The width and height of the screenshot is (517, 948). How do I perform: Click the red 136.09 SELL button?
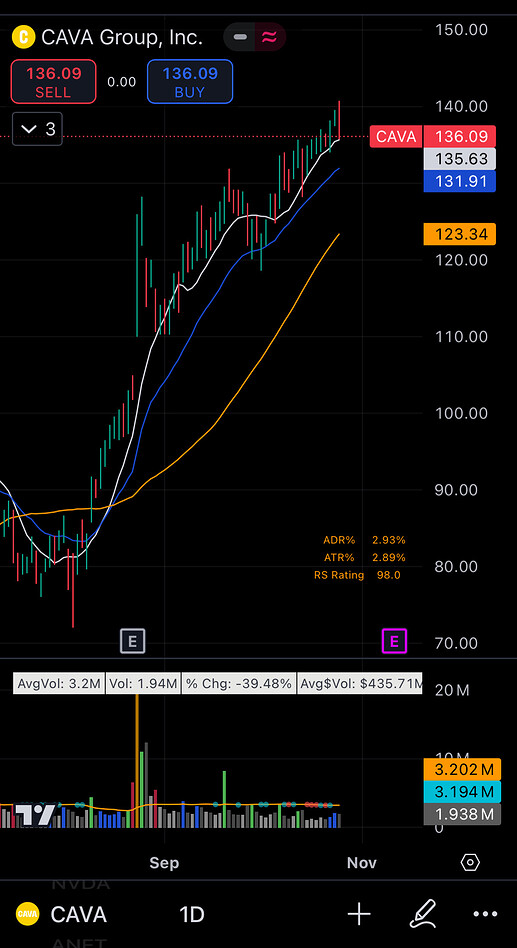pos(53,82)
